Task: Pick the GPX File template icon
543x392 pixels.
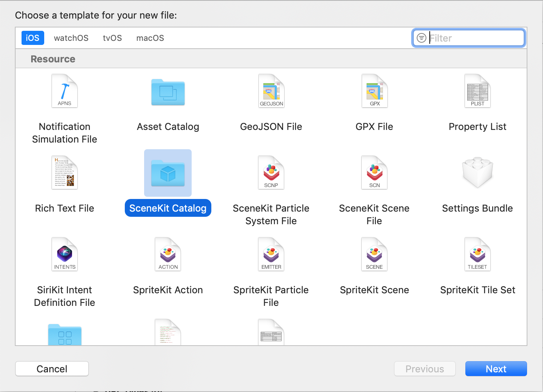Action: [374, 91]
